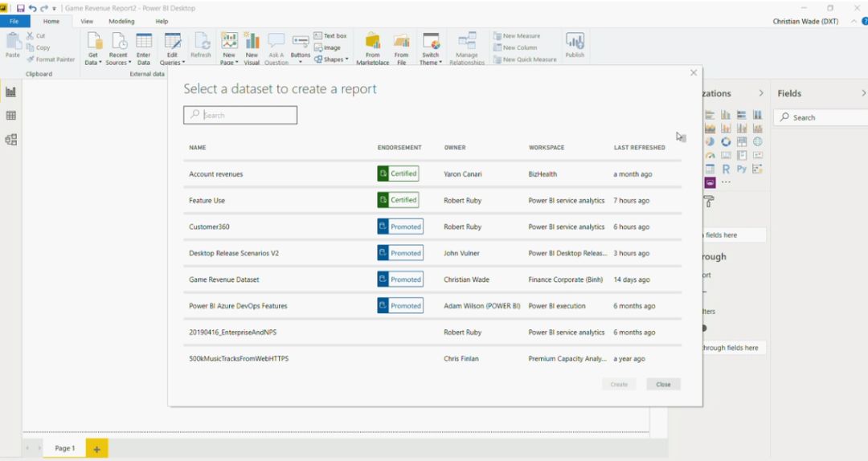Image resolution: width=868 pixels, height=461 pixels.
Task: Collapse the Fields pane chevron
Action: tap(863, 93)
